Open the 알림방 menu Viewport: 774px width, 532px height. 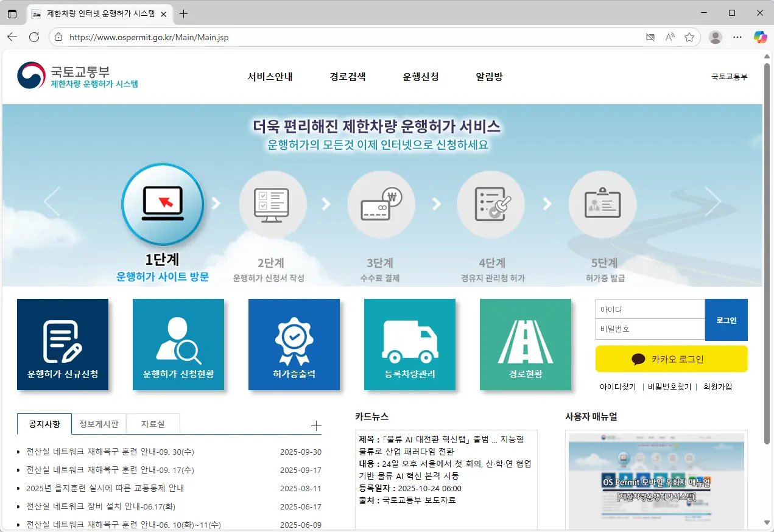click(488, 77)
